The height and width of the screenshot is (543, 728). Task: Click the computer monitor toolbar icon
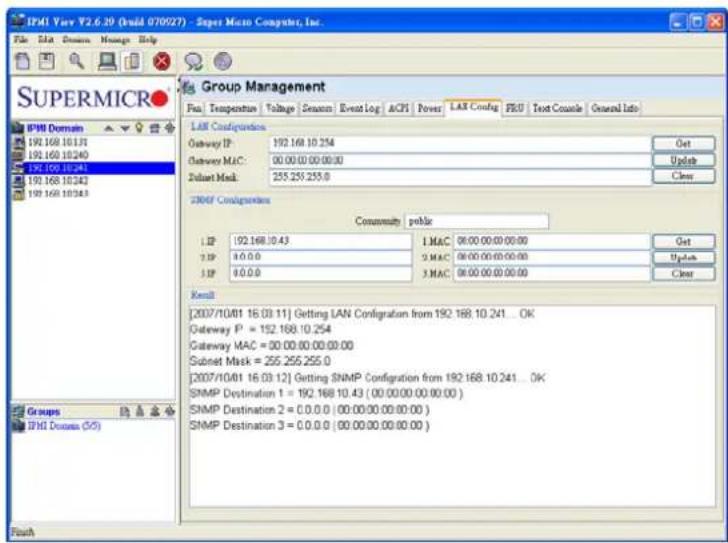click(x=107, y=61)
